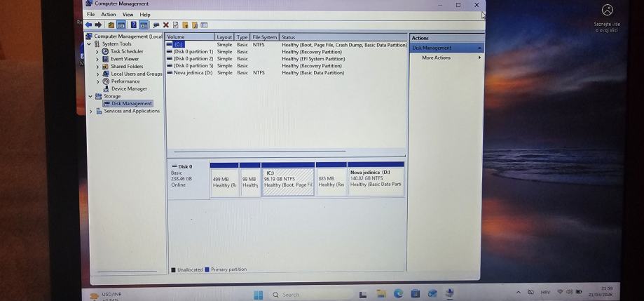Open the More Actions submenu arrow
644x301 pixels.
(479, 58)
